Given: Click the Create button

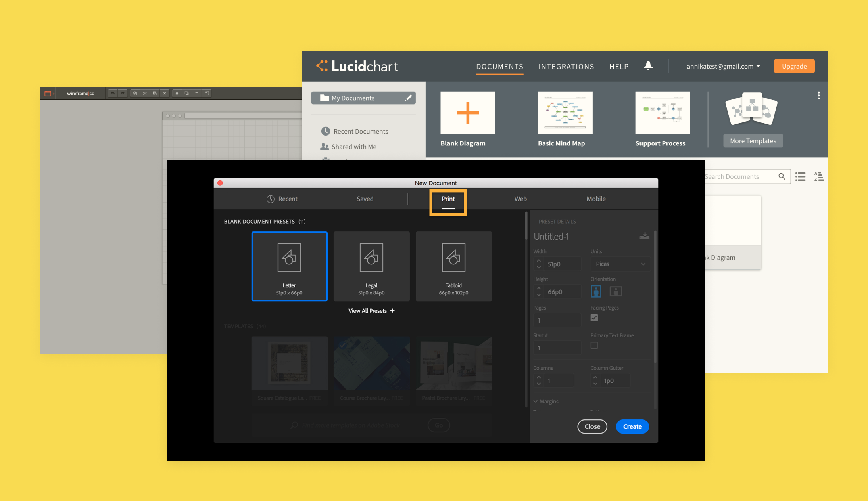Looking at the screenshot, I should [x=633, y=426].
